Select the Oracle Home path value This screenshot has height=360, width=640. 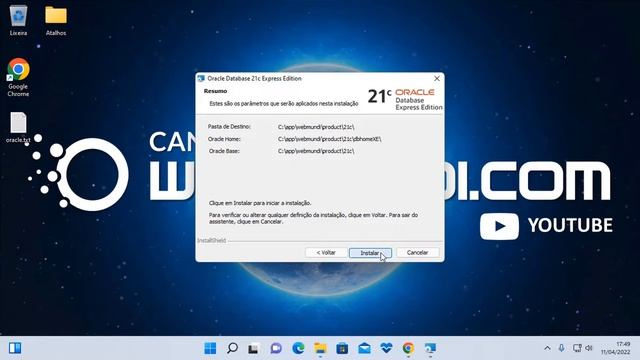[329, 139]
